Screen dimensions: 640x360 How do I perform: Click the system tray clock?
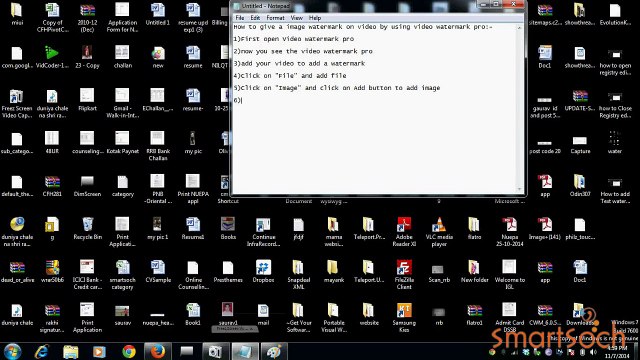(617, 352)
